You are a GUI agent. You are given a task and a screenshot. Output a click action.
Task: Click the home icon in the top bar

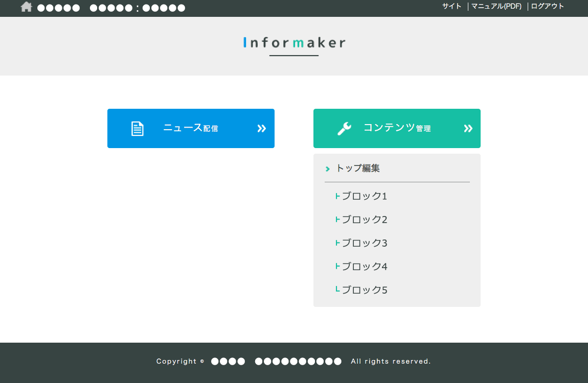coord(26,7)
